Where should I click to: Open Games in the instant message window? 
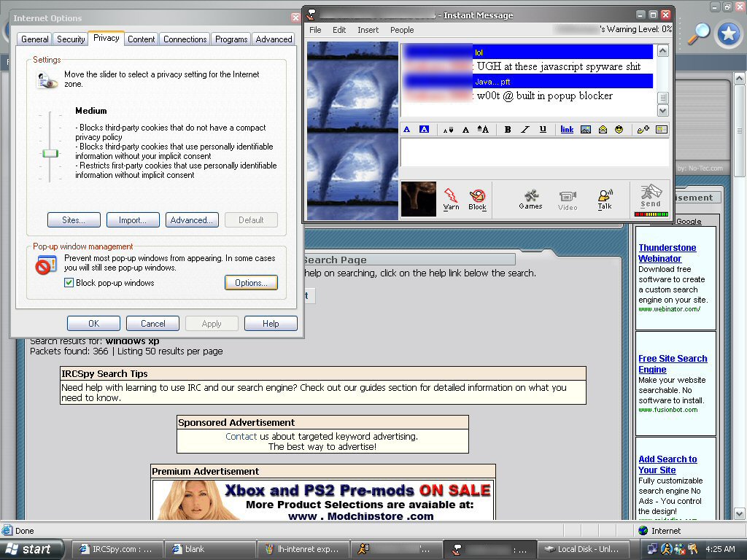pyautogui.click(x=530, y=199)
